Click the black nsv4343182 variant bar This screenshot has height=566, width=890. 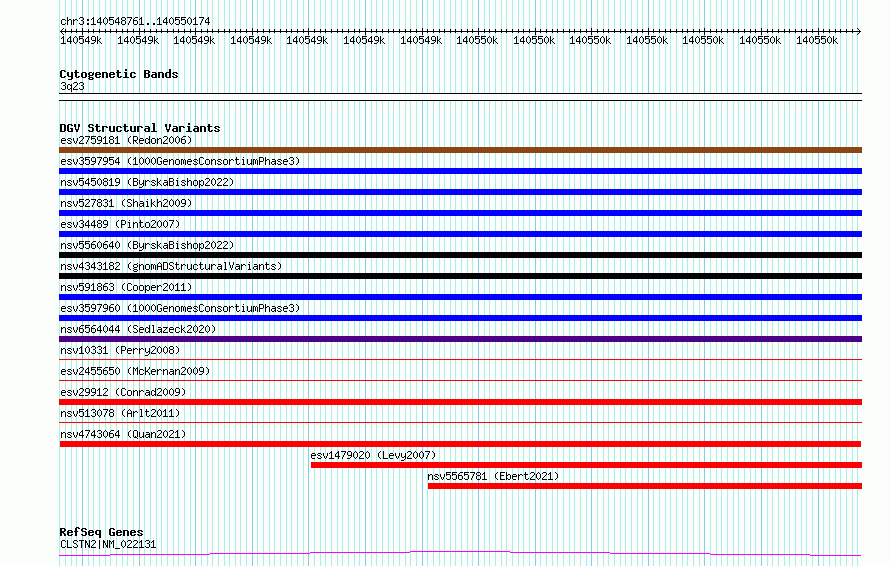(460, 276)
